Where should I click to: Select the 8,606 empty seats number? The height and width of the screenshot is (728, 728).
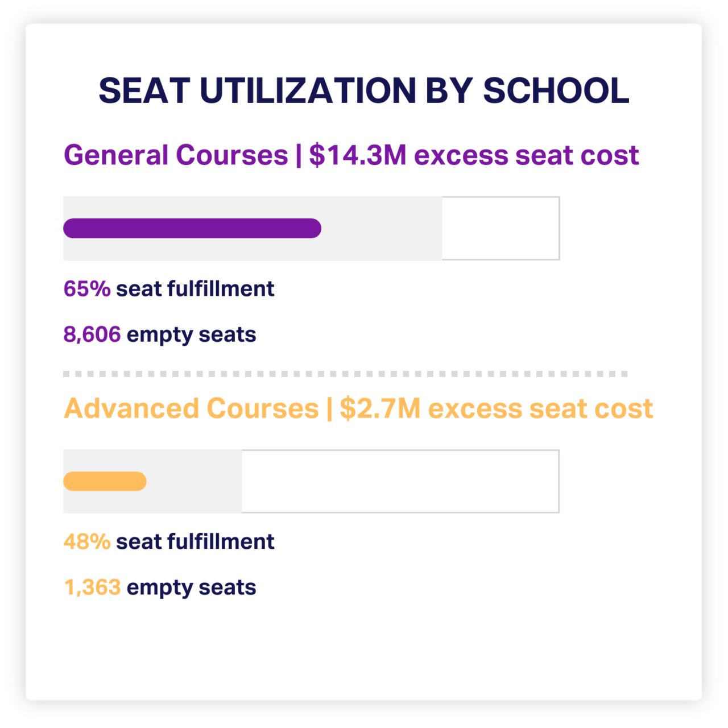[x=92, y=334]
